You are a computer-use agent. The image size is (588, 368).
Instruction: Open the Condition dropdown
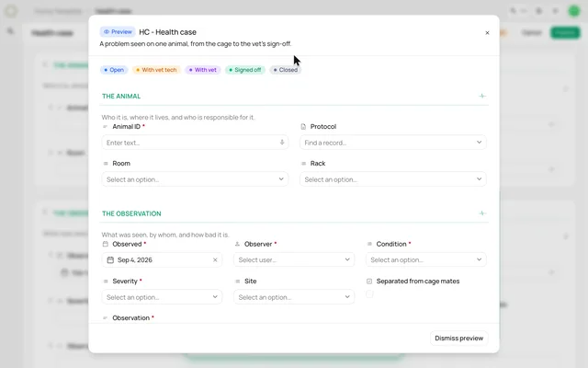[x=425, y=259]
